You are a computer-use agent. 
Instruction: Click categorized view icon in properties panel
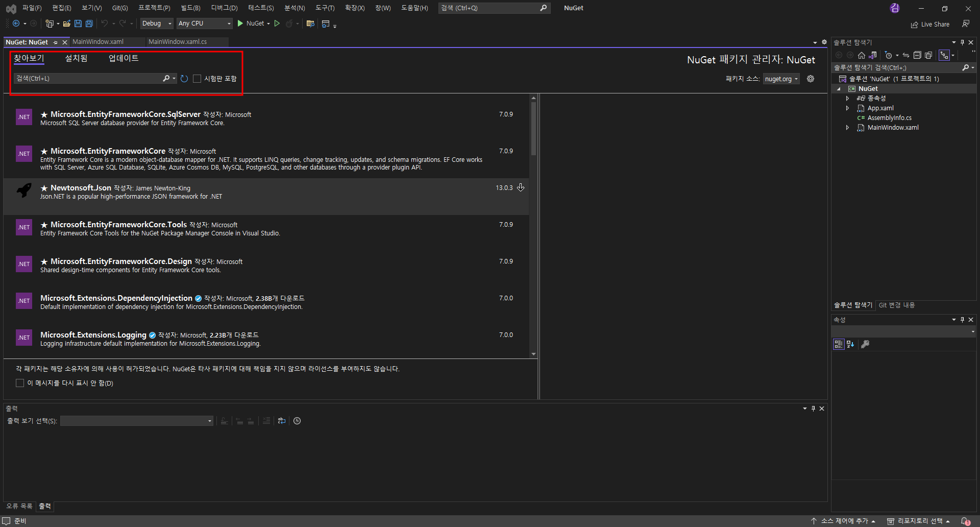click(x=839, y=344)
